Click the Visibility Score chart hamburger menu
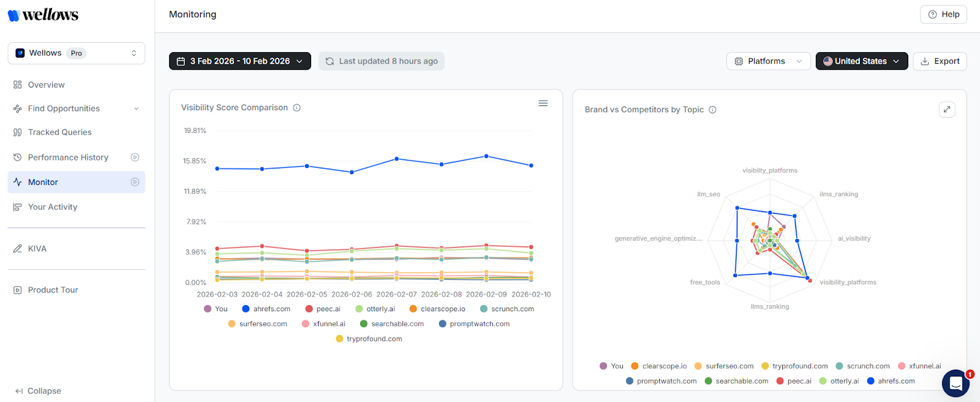This screenshot has height=402, width=980. click(543, 104)
